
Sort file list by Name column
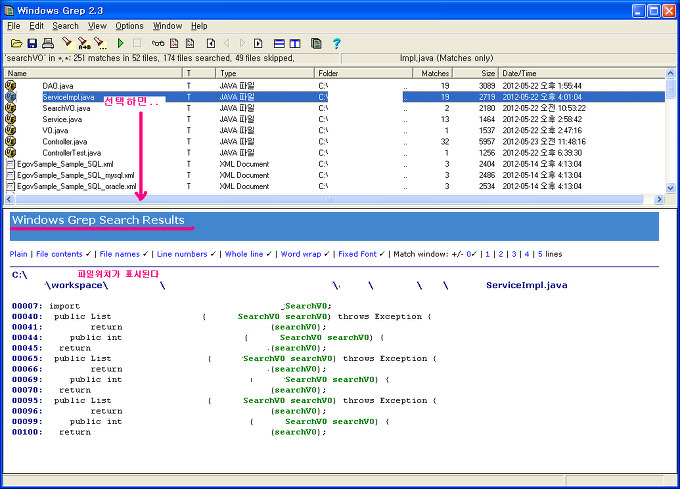(x=93, y=73)
